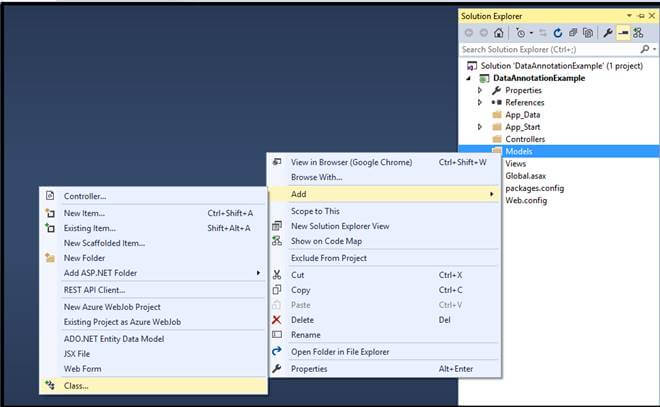Viewport: 660px width, 407px height.
Task: Collapse the DataAnnotationExample project node
Action: tap(468, 78)
